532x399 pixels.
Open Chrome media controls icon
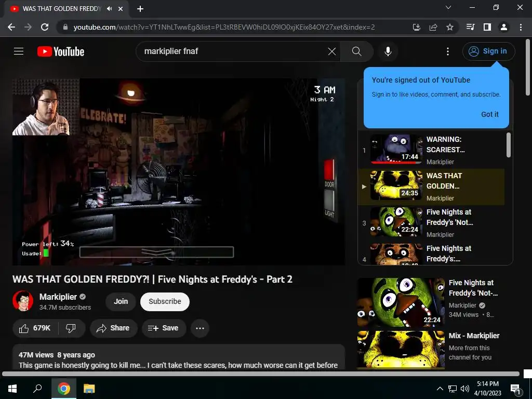pyautogui.click(x=471, y=27)
